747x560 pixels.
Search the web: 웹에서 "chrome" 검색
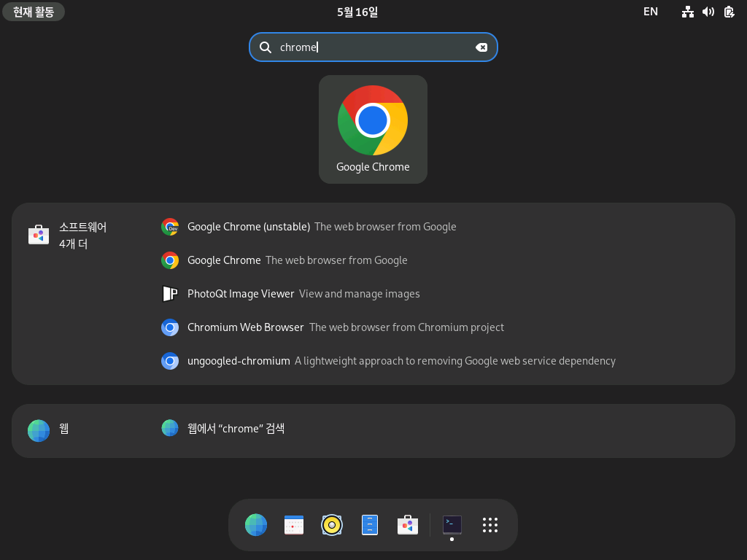(236, 429)
